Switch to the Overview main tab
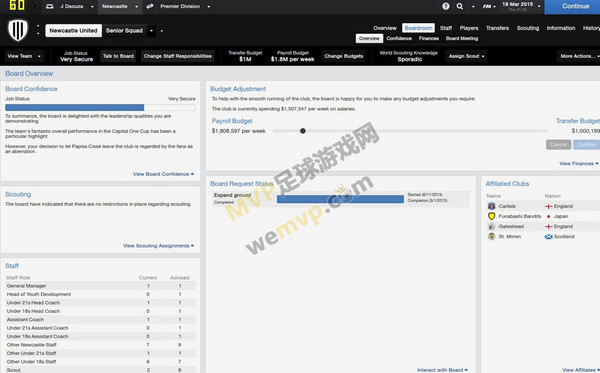Screen dimensions: 600x373 tap(385, 28)
